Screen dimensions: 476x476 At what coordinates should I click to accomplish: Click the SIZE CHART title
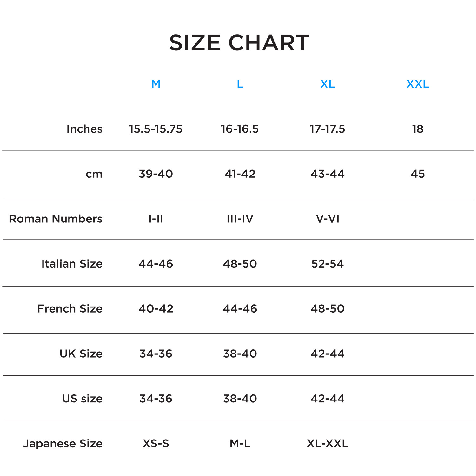pos(239,43)
